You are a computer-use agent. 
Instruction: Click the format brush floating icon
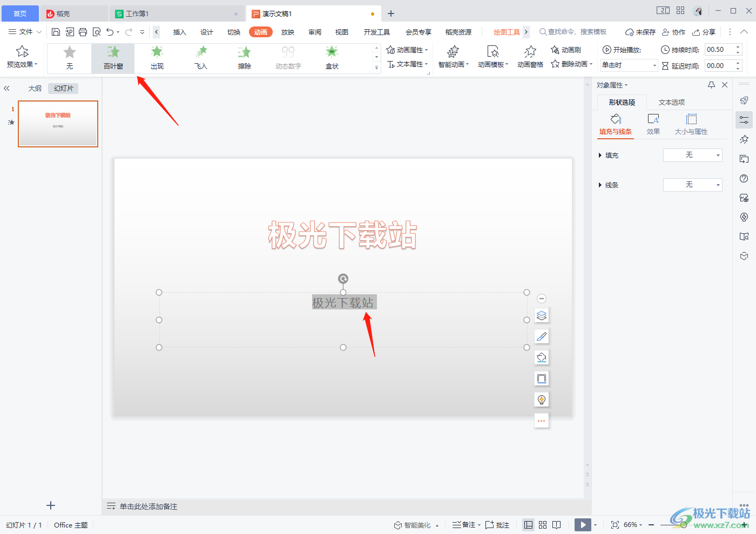(x=542, y=336)
